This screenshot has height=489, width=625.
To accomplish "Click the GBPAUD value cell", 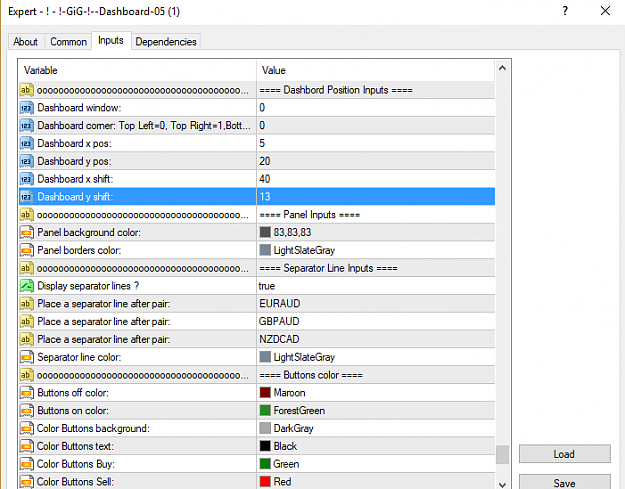I will coord(375,322).
